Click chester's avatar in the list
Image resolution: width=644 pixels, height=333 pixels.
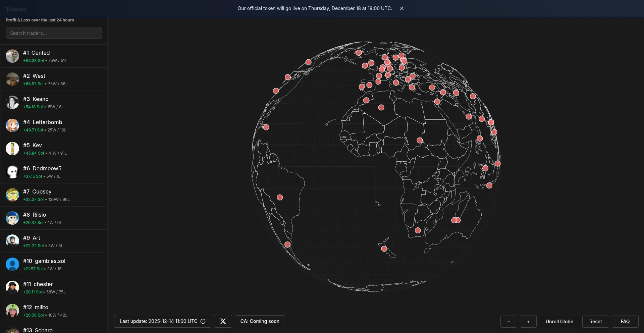click(x=12, y=287)
